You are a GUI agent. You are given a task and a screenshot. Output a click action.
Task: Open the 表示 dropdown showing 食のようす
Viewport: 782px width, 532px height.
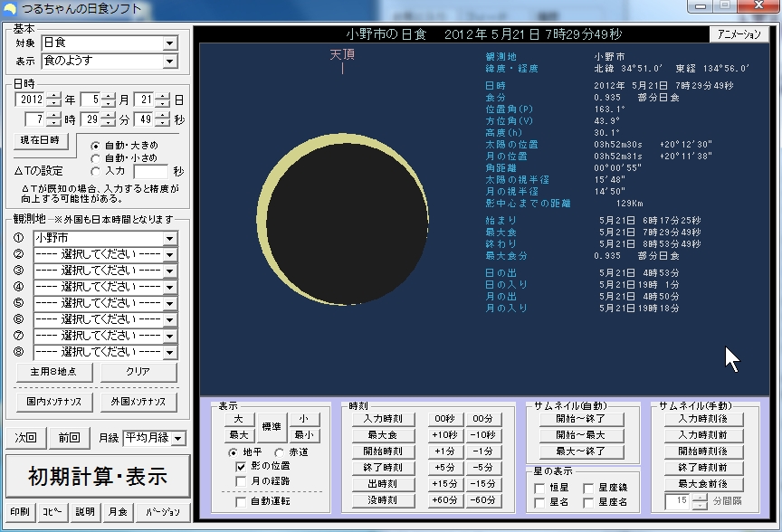[x=169, y=62]
